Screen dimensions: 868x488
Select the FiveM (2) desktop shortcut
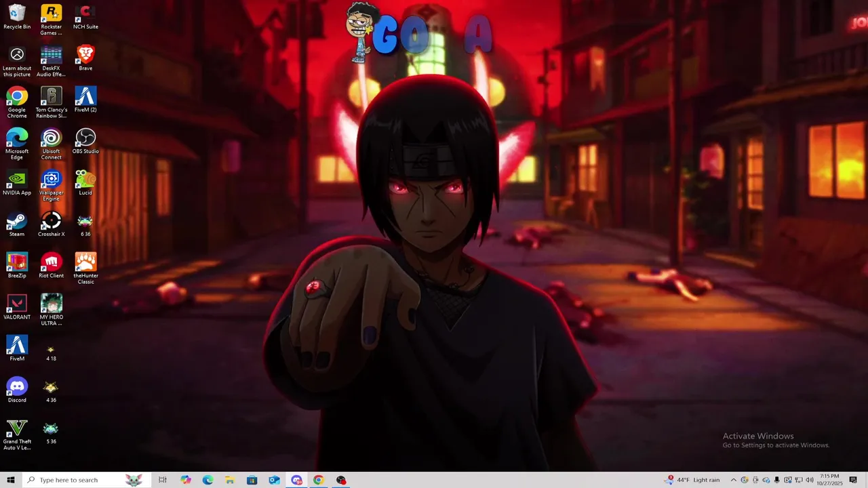pos(85,100)
